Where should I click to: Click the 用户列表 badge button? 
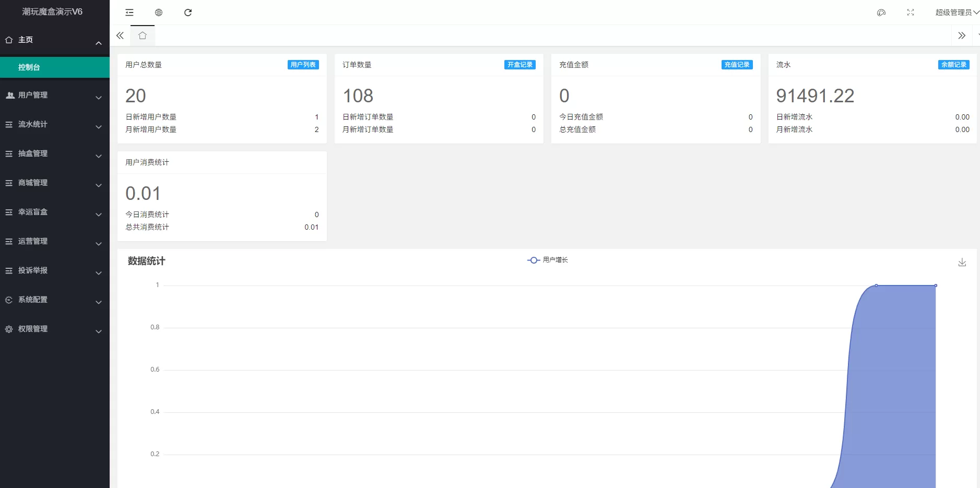click(x=303, y=65)
